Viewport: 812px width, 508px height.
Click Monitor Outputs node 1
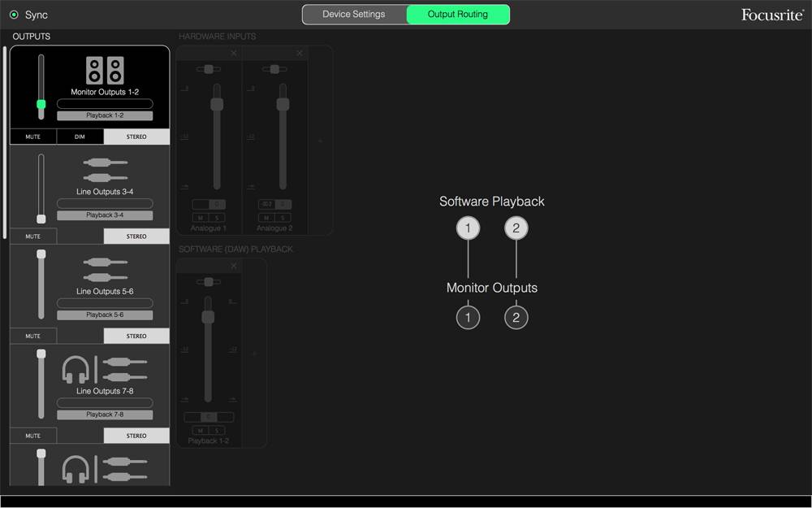coord(468,318)
